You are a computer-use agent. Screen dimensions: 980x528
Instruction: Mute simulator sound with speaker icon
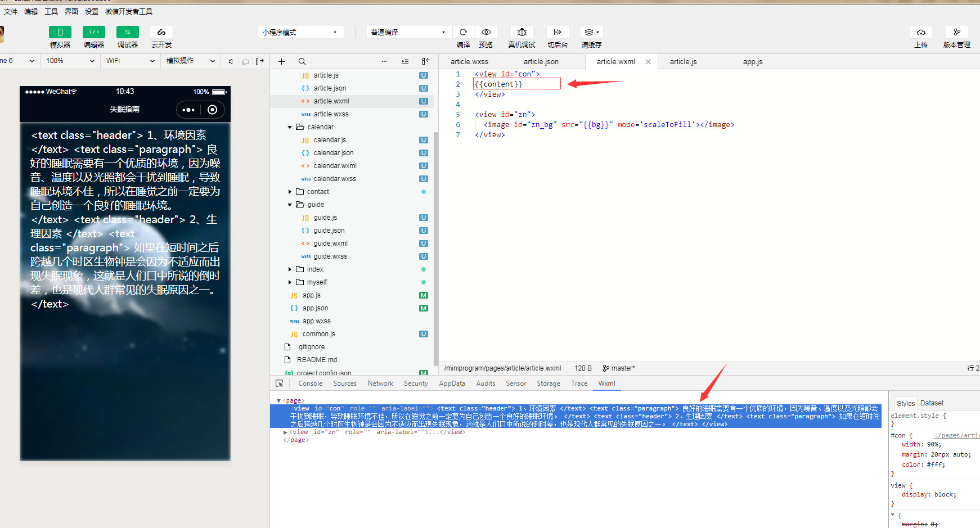(x=231, y=61)
